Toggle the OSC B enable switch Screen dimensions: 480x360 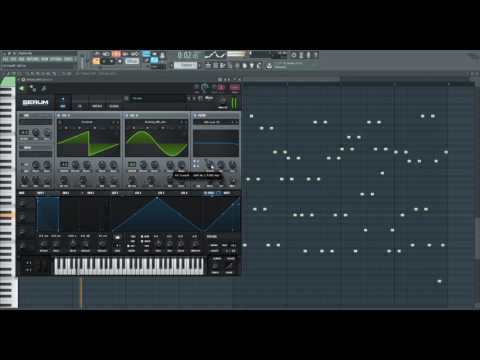pyautogui.click(x=127, y=115)
